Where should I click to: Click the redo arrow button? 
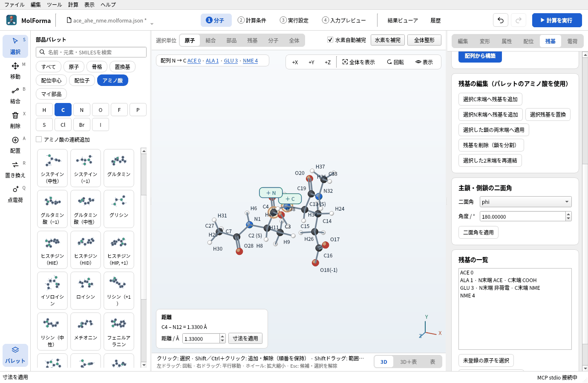pyautogui.click(x=519, y=20)
